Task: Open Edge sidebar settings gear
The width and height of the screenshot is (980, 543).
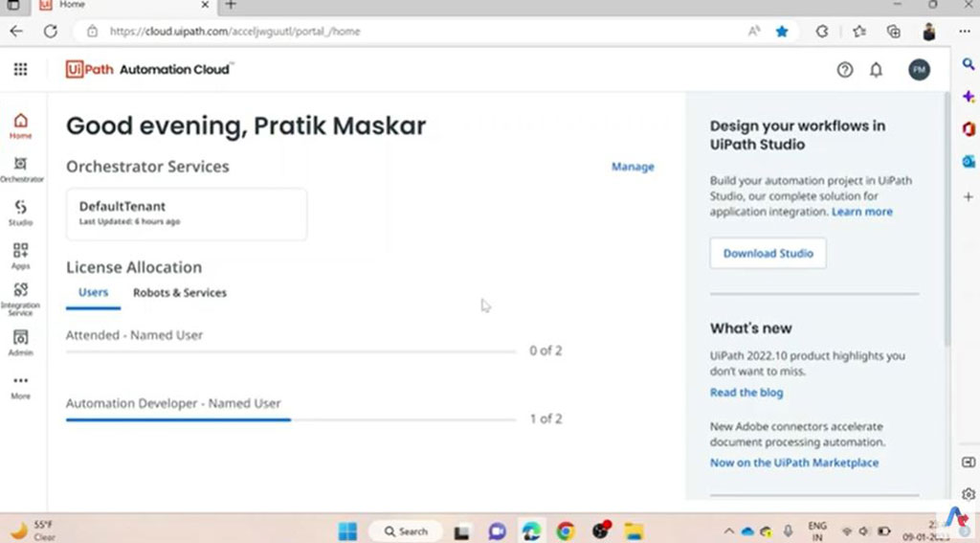Action: click(969, 494)
